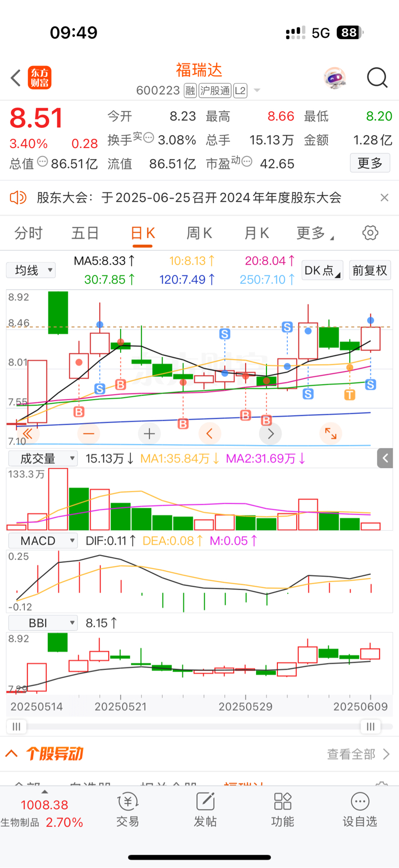Open the 成交量 indicator dropdown
Viewport: 399px width, 868px height.
click(43, 458)
